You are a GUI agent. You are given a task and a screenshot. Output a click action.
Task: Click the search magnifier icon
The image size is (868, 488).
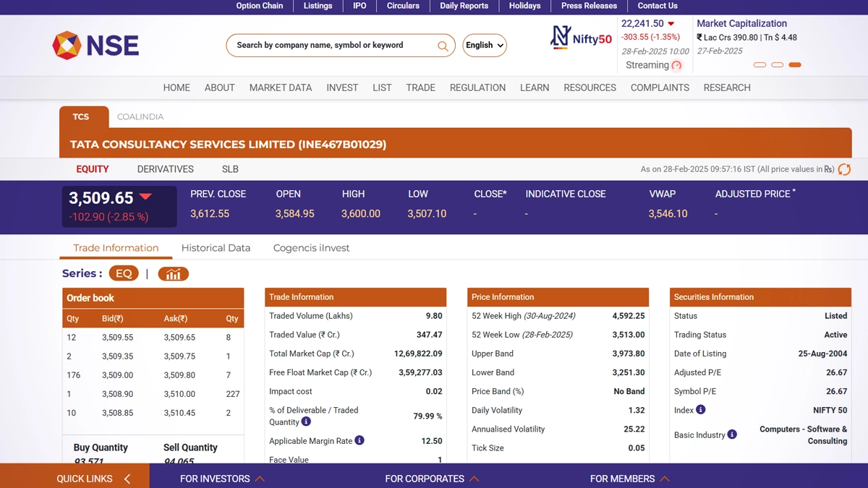[x=443, y=46]
